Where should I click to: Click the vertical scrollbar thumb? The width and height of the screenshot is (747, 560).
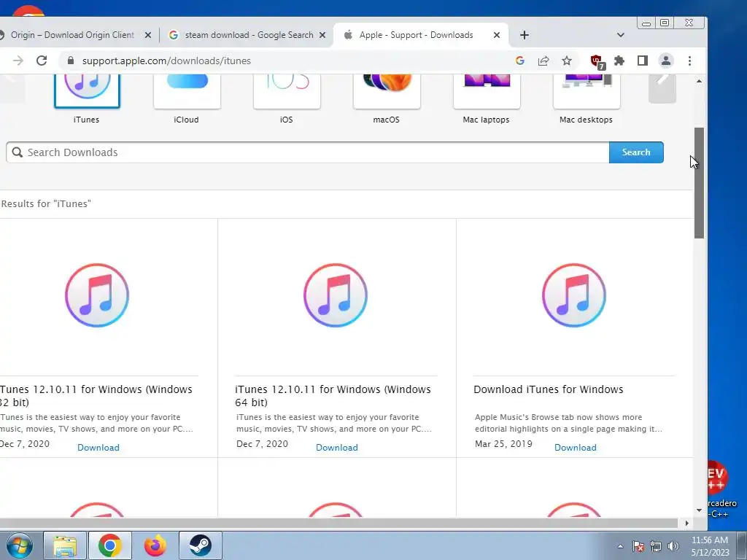(x=699, y=183)
